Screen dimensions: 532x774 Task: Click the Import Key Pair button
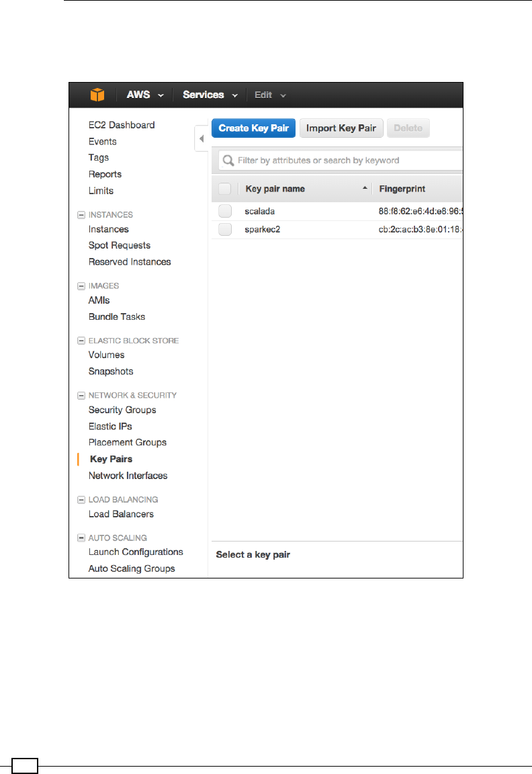pos(341,128)
